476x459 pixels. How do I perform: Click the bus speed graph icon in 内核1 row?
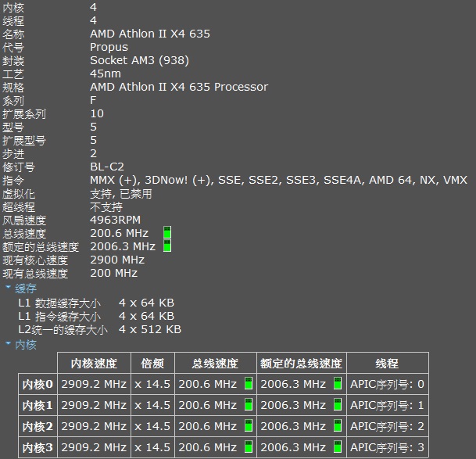click(249, 404)
